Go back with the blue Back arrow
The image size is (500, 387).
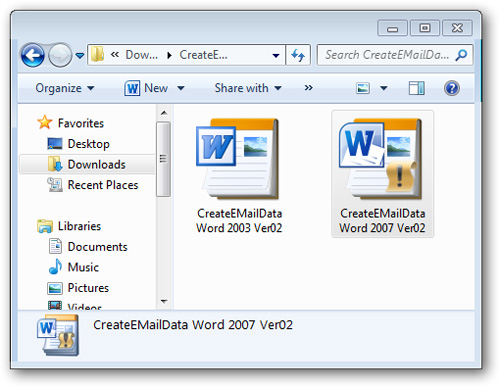32,55
